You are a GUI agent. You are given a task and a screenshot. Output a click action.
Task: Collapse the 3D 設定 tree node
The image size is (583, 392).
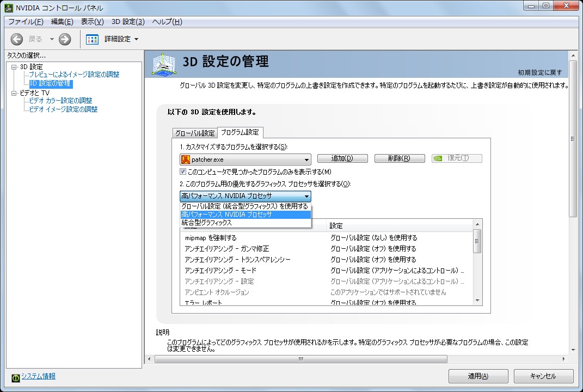14,67
